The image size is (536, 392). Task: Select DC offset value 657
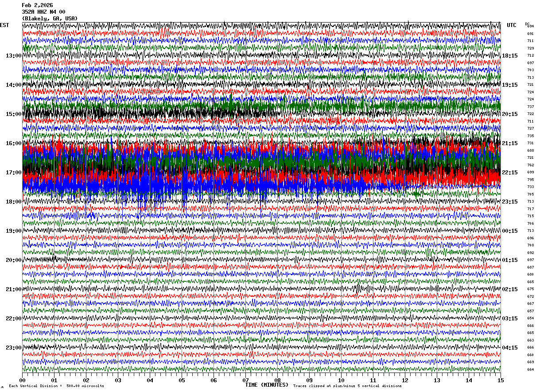pyautogui.click(x=530, y=311)
